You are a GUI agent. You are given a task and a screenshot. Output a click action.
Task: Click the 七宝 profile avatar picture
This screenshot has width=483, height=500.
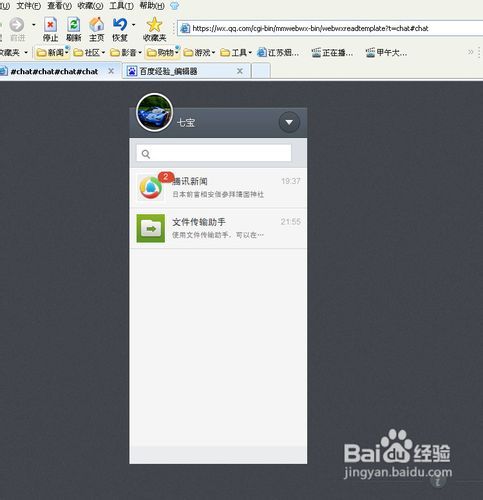(x=154, y=112)
